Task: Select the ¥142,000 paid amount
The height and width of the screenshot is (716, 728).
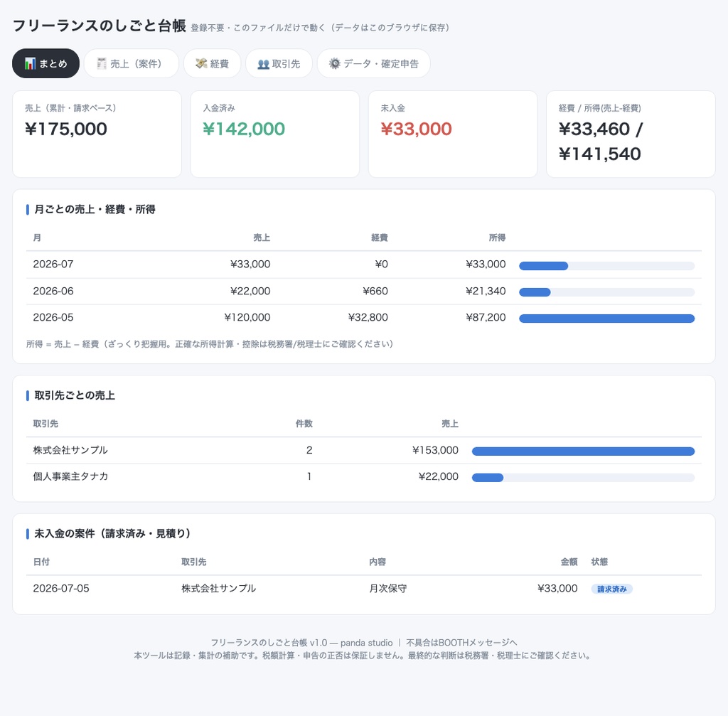Action: (244, 129)
